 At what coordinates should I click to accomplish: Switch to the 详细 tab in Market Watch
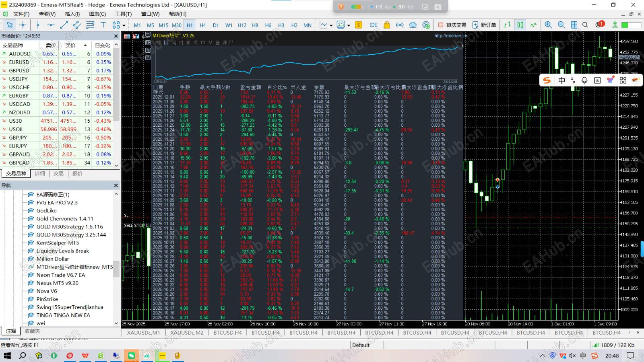click(40, 173)
